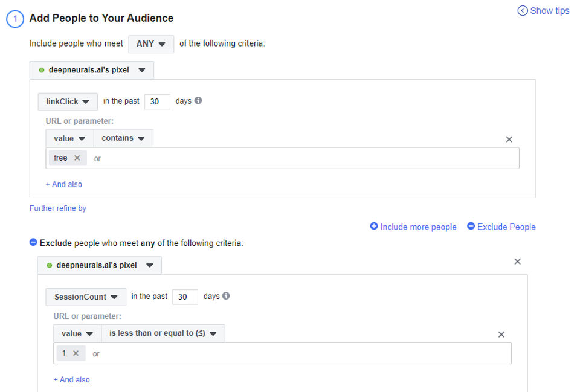
Task: Delete the linkClick URL parameter rule
Action: point(509,140)
